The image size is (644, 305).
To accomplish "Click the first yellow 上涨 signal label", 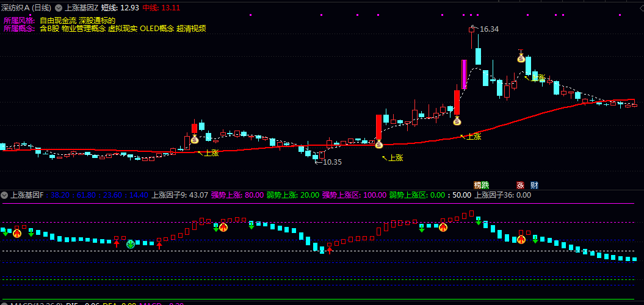I will point(212,153).
